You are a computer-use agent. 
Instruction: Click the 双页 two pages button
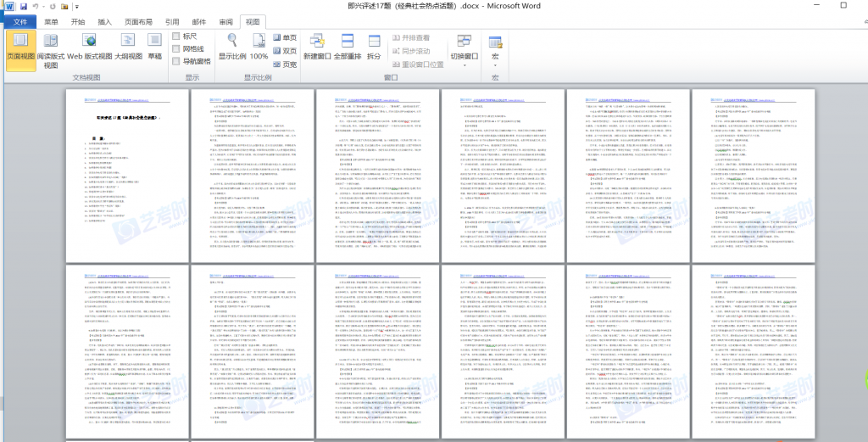click(x=284, y=50)
